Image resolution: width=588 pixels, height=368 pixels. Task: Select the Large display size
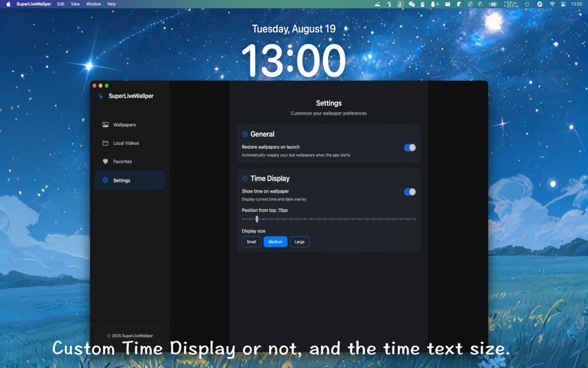pos(300,242)
